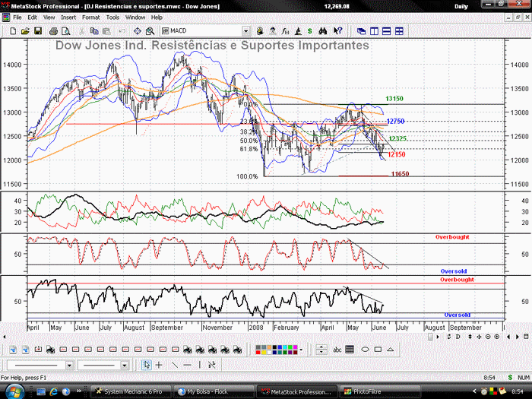
Task: Select the ellipse drawing tool
Action: [365, 350]
